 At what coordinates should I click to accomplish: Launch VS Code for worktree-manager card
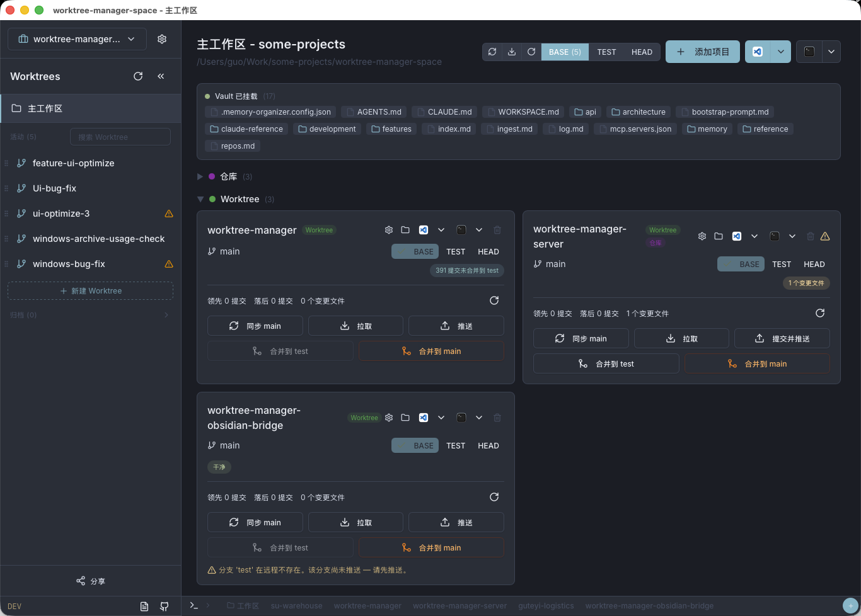[x=424, y=230]
